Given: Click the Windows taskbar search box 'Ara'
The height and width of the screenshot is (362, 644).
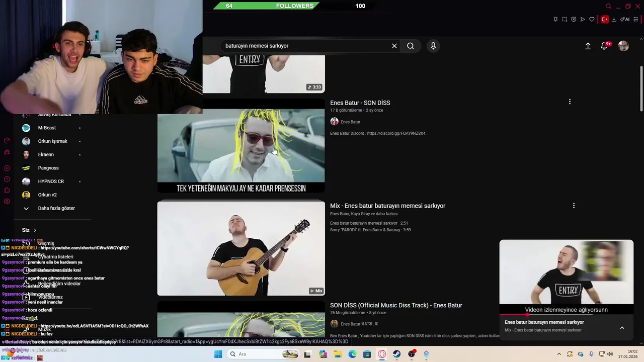Looking at the screenshot, I should [x=263, y=354].
